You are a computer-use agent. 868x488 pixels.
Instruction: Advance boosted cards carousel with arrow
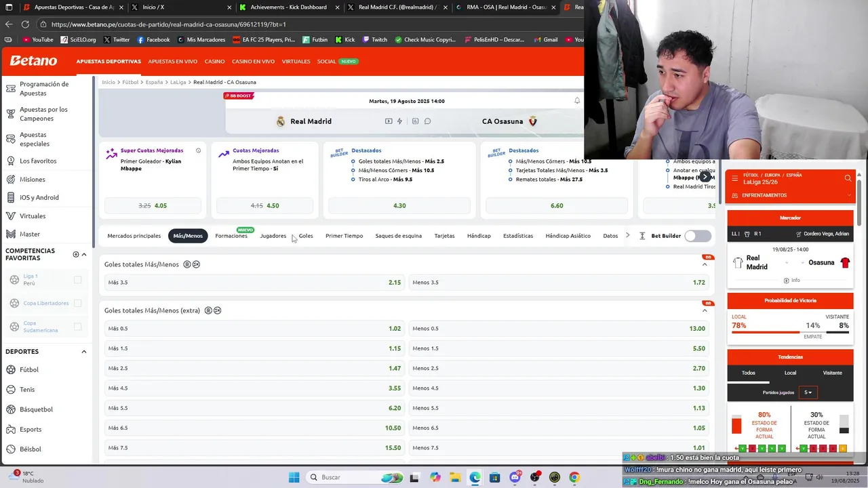pos(705,177)
